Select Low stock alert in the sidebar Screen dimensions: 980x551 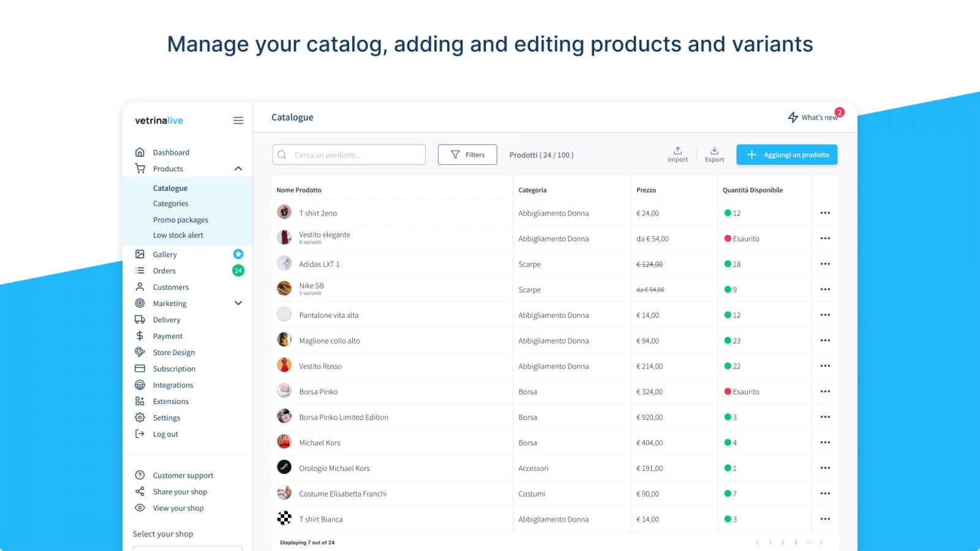pyautogui.click(x=178, y=235)
